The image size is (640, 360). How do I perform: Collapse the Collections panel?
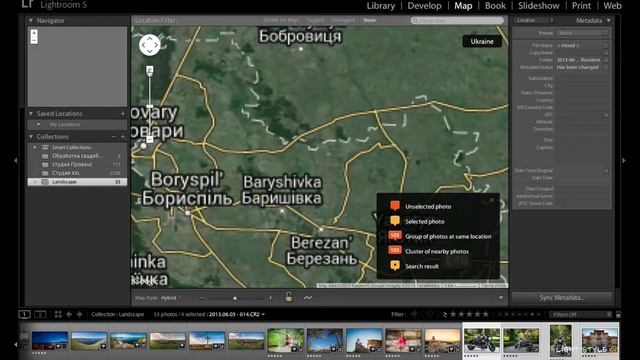31,136
